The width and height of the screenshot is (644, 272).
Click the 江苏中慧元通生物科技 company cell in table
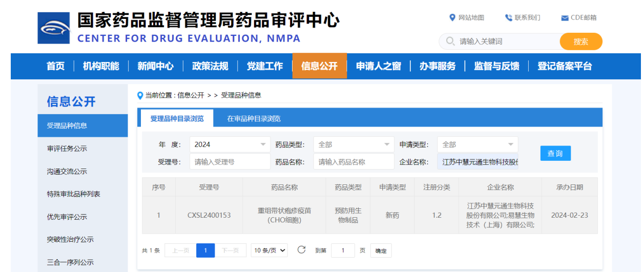[500, 215]
